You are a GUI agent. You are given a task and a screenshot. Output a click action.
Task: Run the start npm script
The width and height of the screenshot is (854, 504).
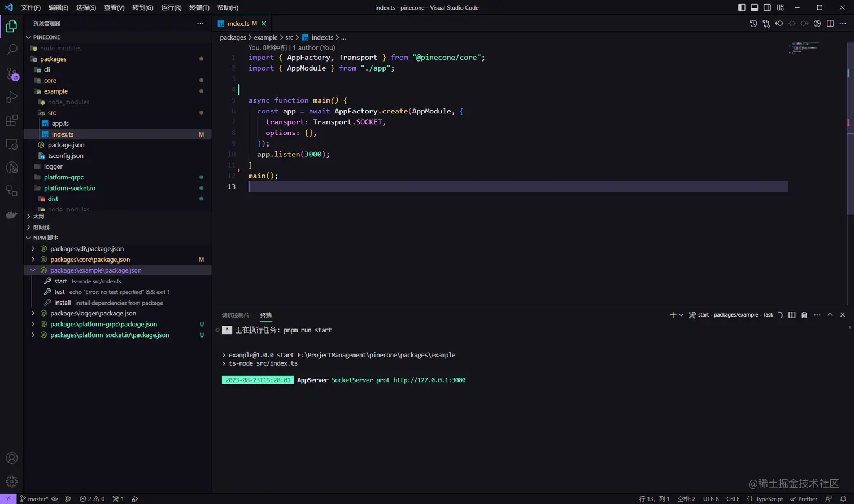pyautogui.click(x=117, y=281)
